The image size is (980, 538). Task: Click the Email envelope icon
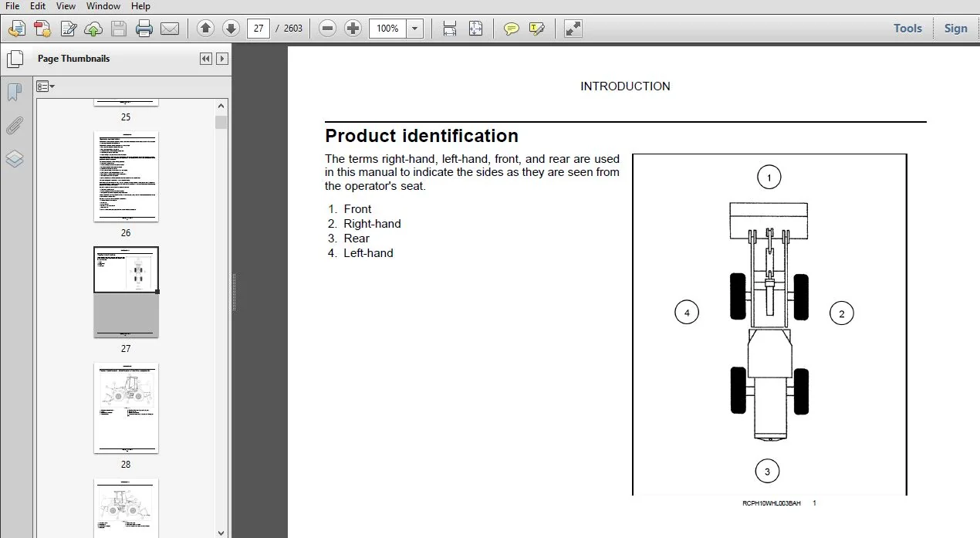pos(170,29)
